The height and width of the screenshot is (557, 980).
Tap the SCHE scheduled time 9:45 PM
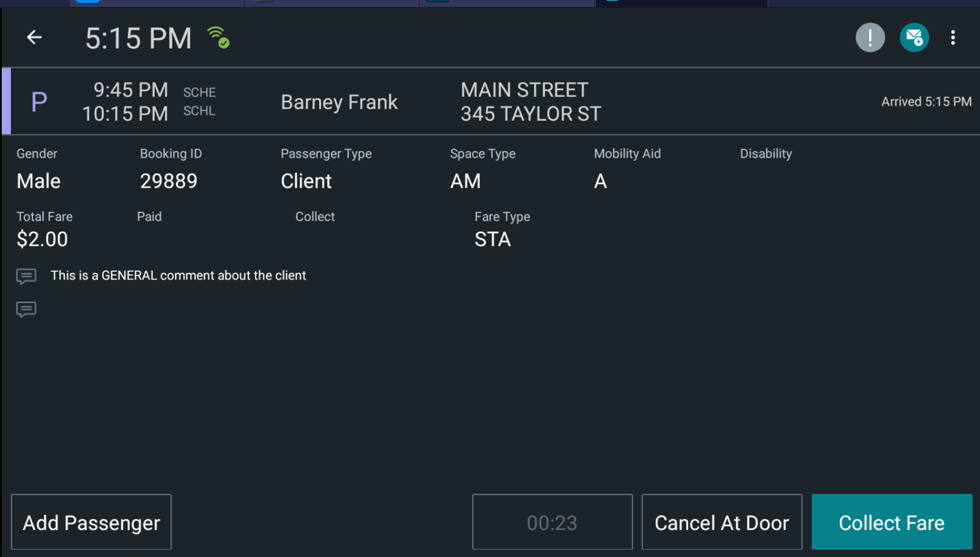point(130,90)
